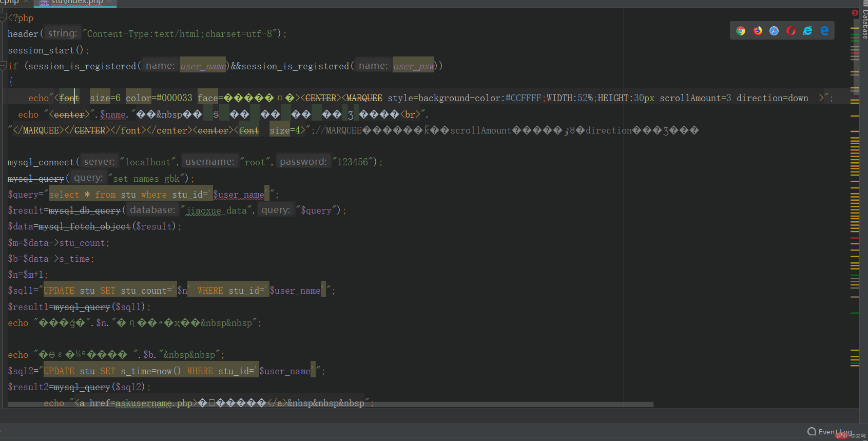868x441 pixels.
Task: Click the mysql_db_query function call
Action: (85, 210)
